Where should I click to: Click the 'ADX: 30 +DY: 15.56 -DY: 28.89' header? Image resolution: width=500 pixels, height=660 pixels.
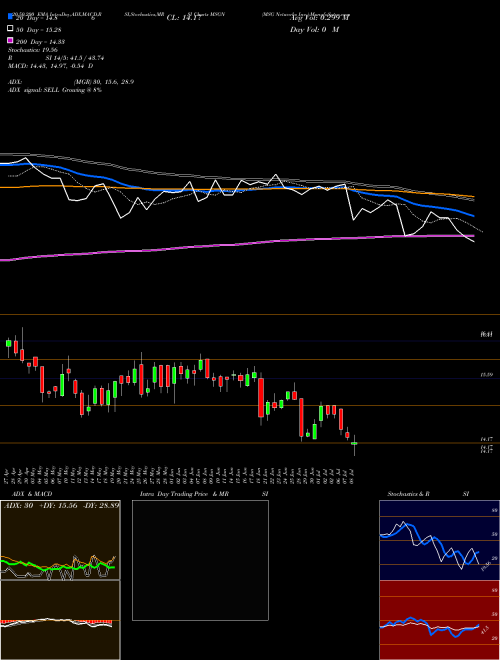pos(61,505)
